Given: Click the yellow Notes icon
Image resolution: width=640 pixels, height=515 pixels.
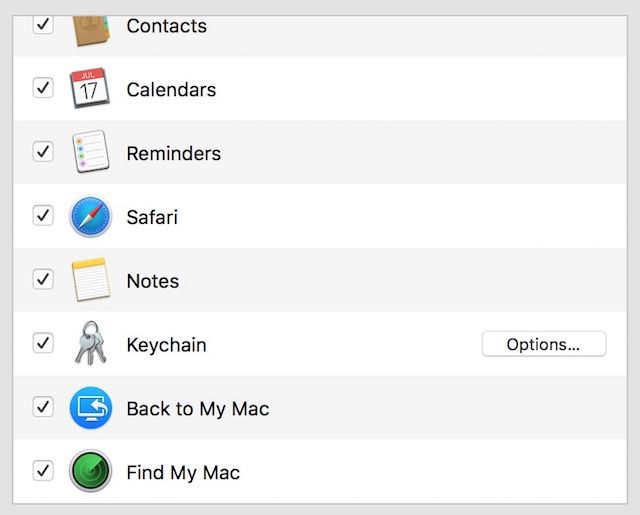Looking at the screenshot, I should pos(91,280).
